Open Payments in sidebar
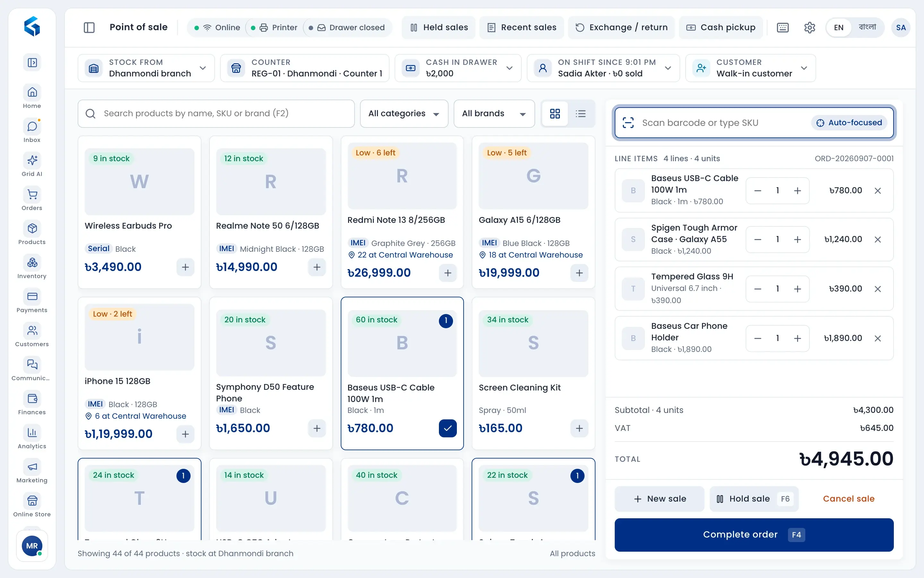 [x=32, y=301]
